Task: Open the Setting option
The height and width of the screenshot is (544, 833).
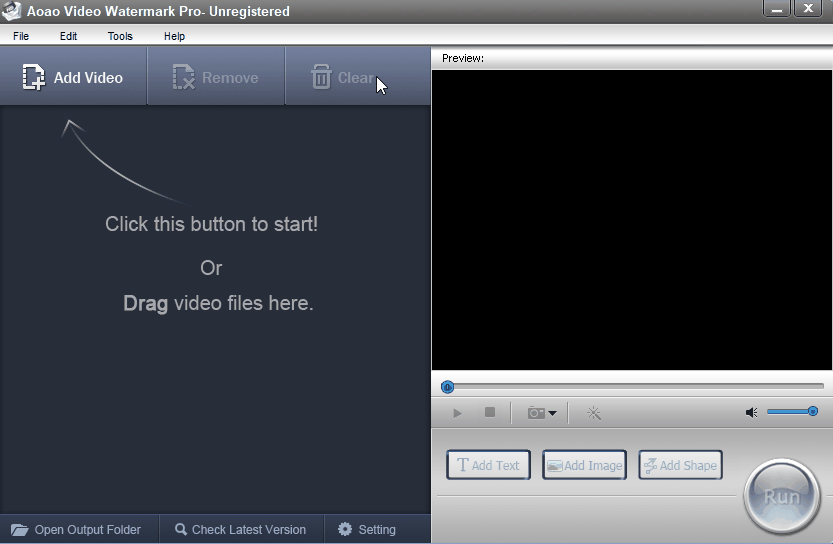Action: [367, 530]
